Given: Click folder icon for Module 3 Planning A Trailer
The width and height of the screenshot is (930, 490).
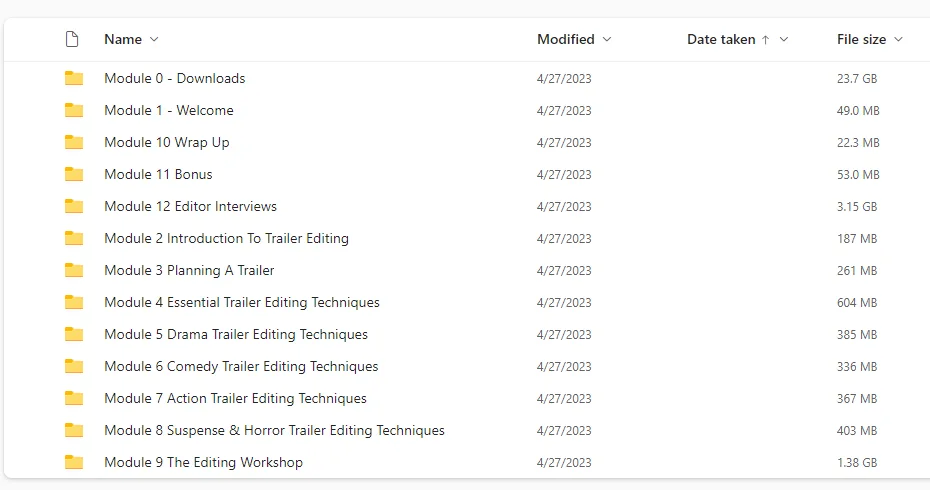Looking at the screenshot, I should point(74,270).
